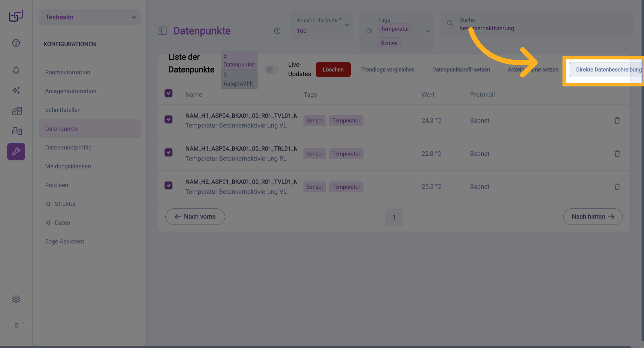The width and height of the screenshot is (644, 348).
Task: Click the wrench configuration icon in sidebar
Action: pyautogui.click(x=16, y=152)
